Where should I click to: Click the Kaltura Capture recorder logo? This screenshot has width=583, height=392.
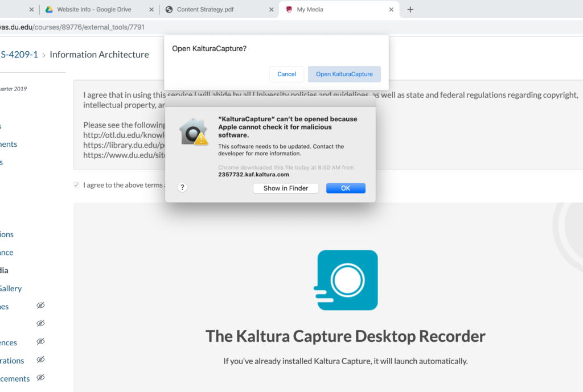[x=347, y=280]
